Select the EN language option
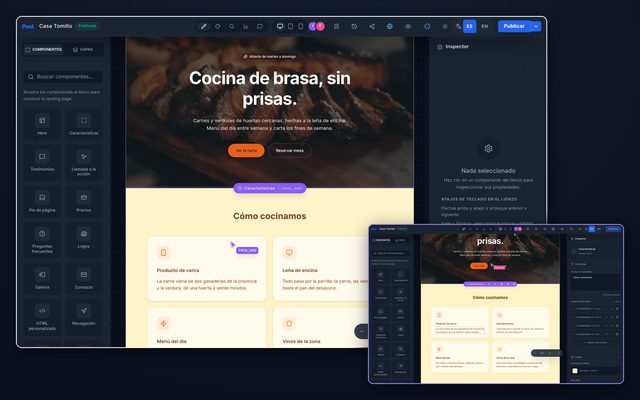Viewport: 640px width, 400px height. pyautogui.click(x=484, y=26)
